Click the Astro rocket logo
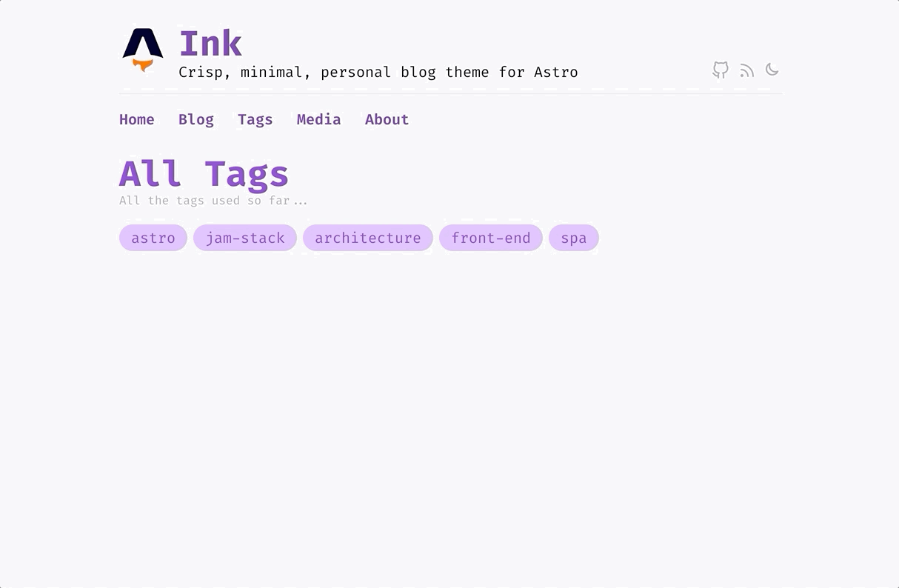Viewport: 899px width, 588px height. click(x=143, y=50)
